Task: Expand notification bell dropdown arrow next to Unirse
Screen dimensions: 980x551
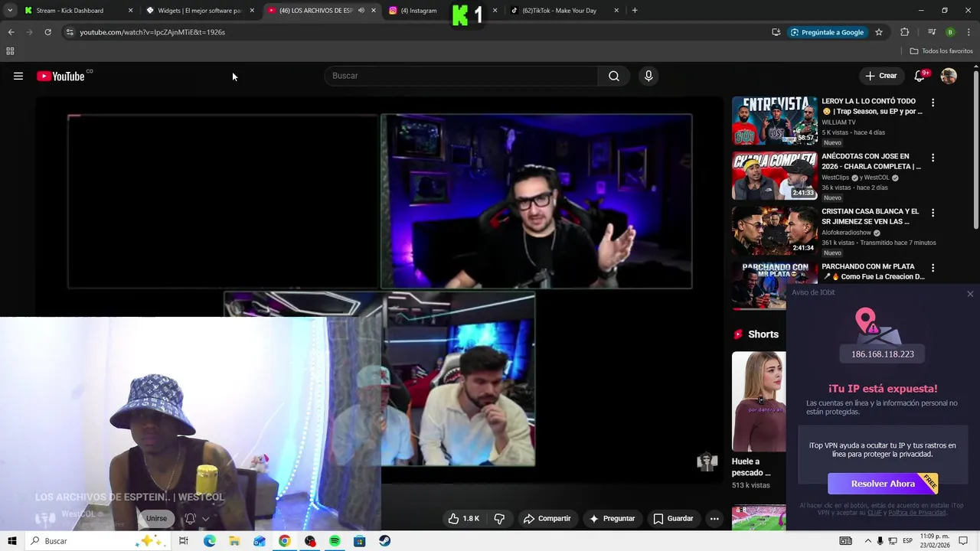Action: 205,518
